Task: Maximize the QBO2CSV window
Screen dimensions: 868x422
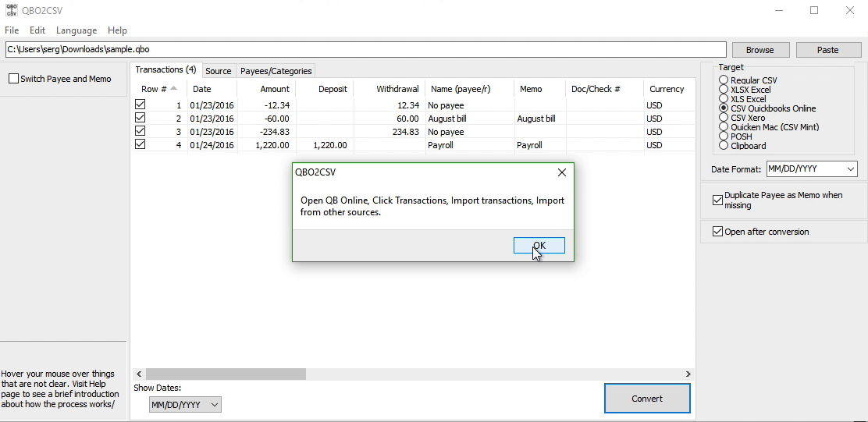Action: [813, 10]
